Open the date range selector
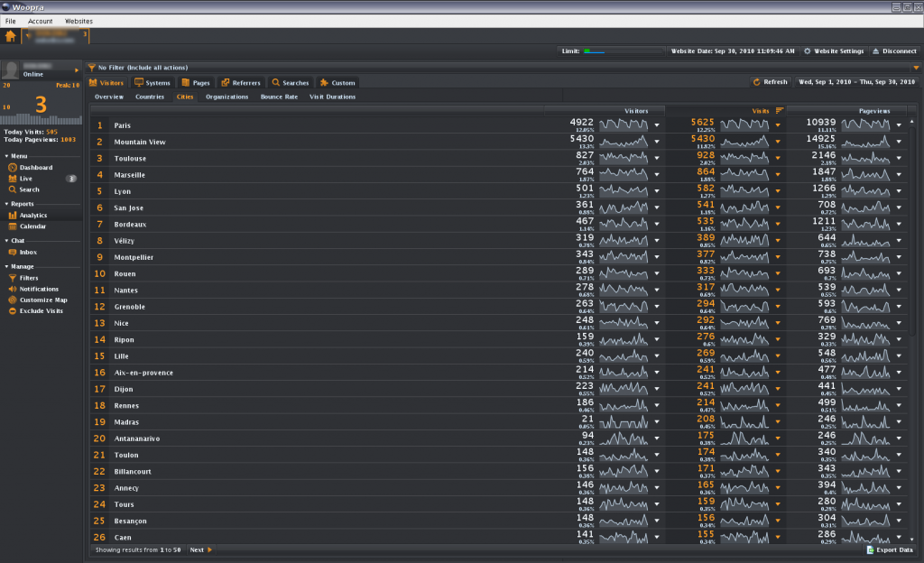This screenshot has height=563, width=924. click(x=856, y=82)
